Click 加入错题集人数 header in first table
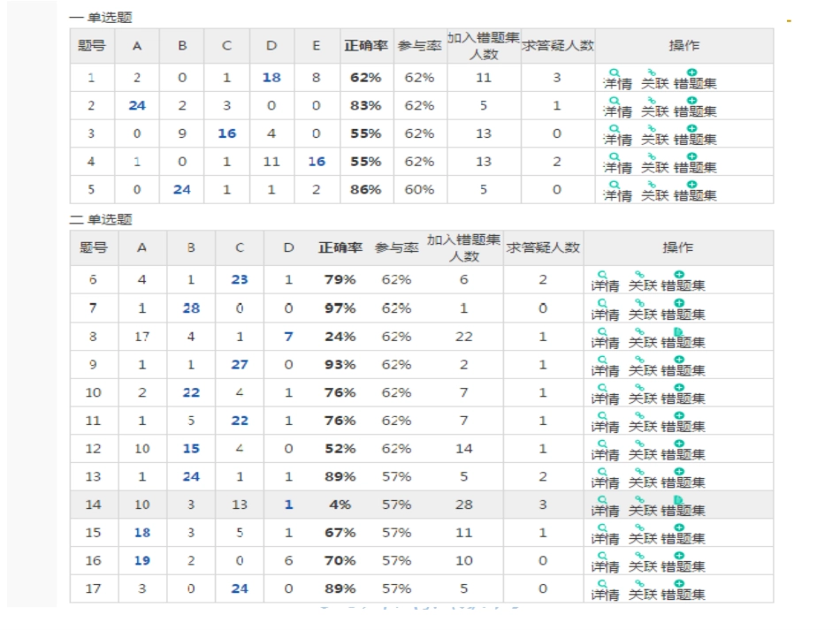This screenshot has height=630, width=840. click(x=484, y=46)
